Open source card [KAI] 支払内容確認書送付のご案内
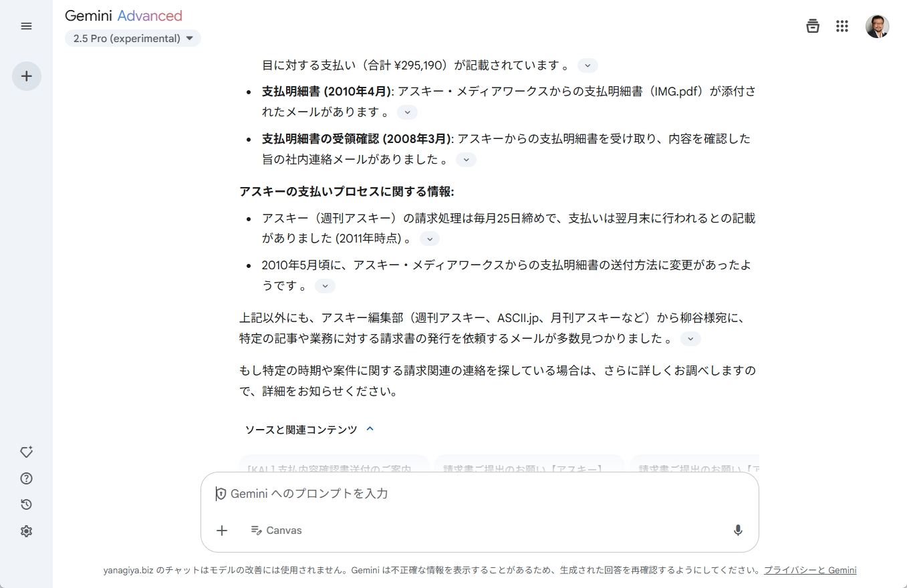The height and width of the screenshot is (588, 907). [334, 464]
